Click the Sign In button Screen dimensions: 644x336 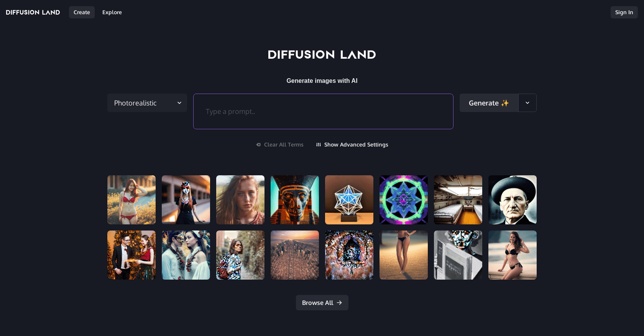coord(624,12)
